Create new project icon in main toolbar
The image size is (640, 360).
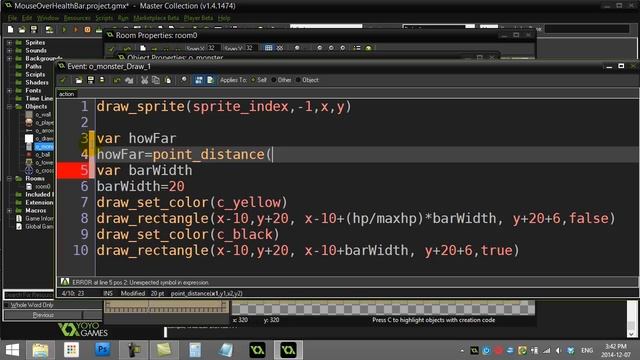click(11, 29)
